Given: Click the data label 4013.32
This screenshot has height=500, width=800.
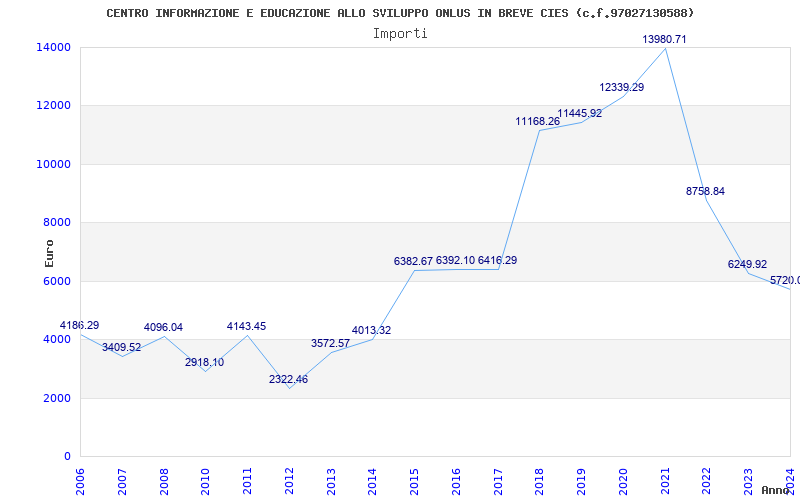Looking at the screenshot, I should (x=371, y=331).
